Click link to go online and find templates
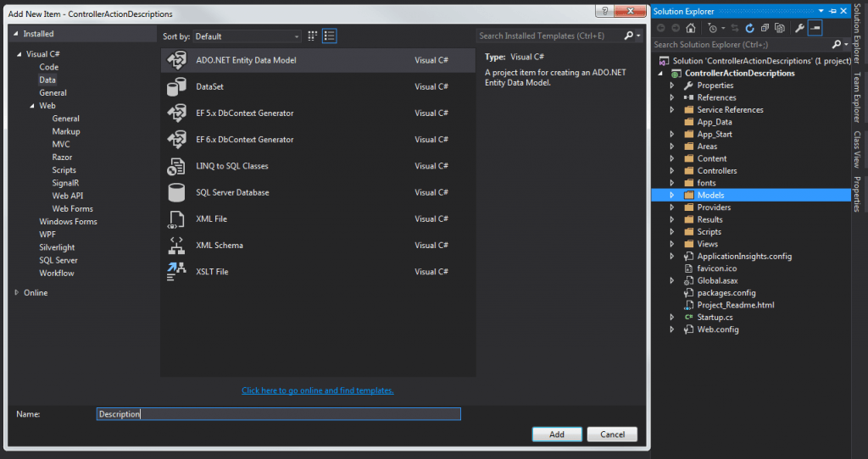 318,390
